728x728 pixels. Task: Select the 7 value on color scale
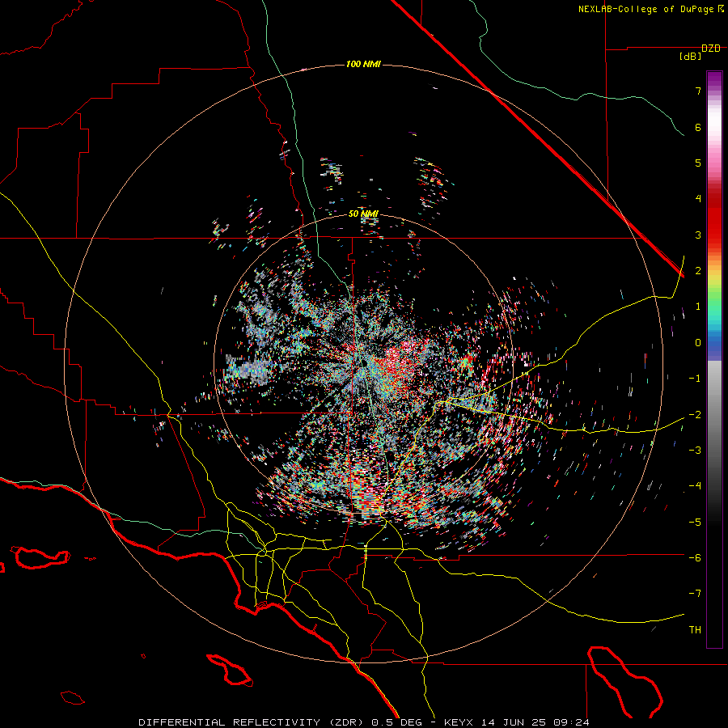(x=698, y=91)
